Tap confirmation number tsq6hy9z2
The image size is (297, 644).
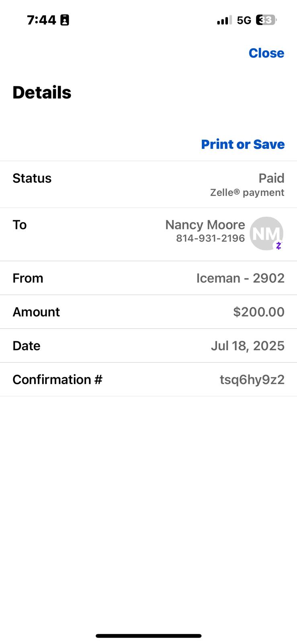pos(252,380)
